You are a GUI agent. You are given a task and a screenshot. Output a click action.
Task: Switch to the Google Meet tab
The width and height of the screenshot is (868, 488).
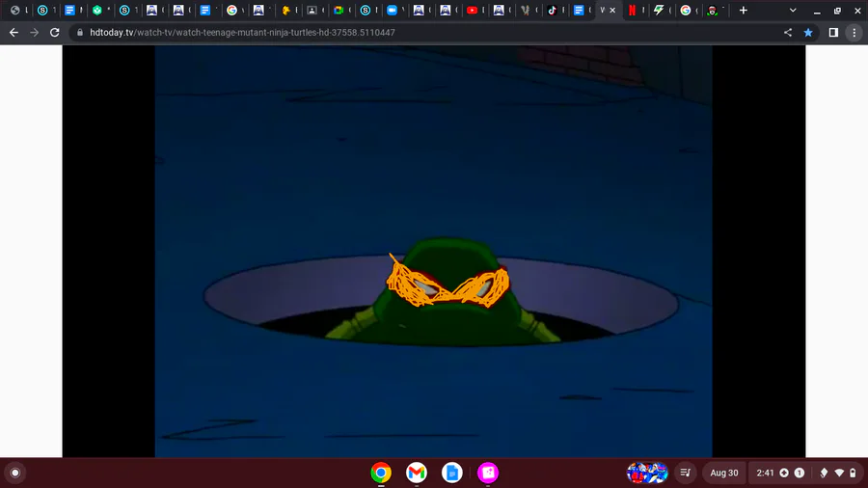[x=339, y=10]
